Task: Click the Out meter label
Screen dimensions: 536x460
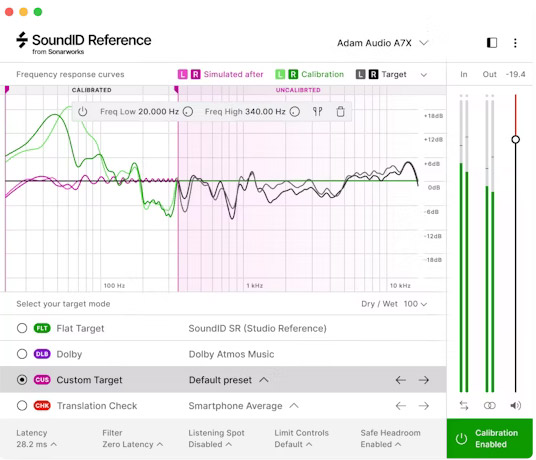Action: pyautogui.click(x=490, y=74)
